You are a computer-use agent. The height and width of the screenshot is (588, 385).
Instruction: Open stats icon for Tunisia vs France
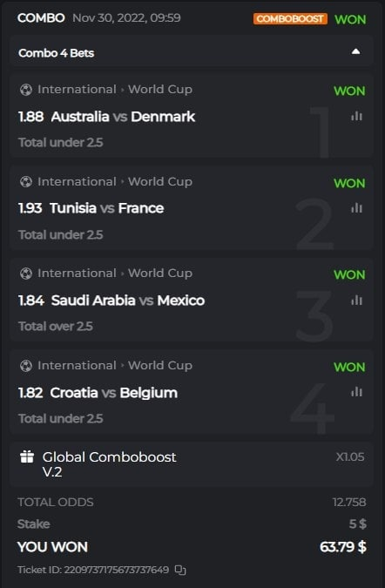pos(356,207)
